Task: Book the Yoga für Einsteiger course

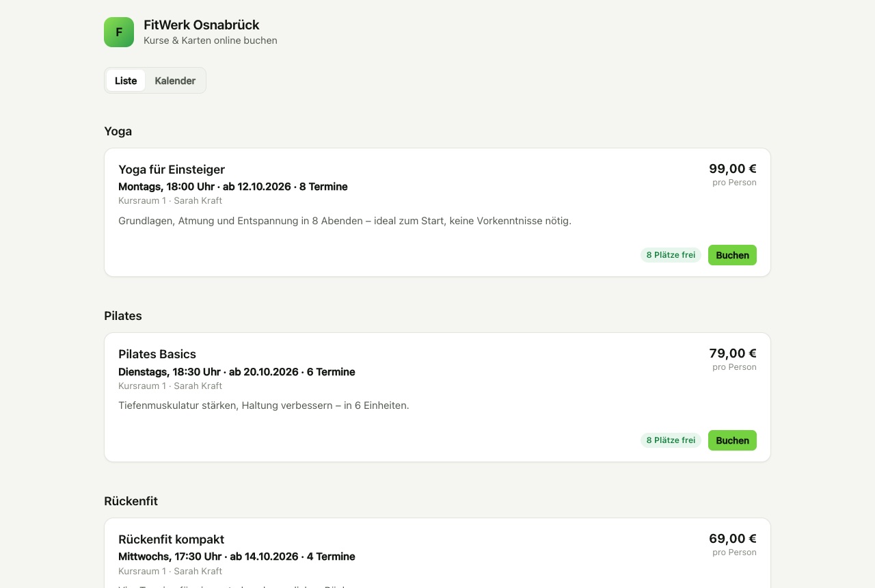Action: (x=732, y=255)
